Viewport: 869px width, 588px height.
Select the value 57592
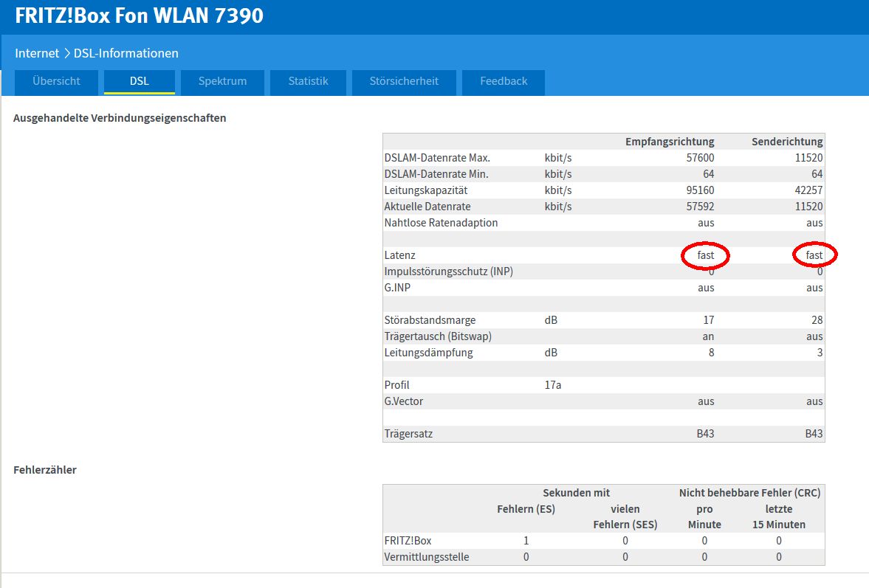[x=700, y=207]
